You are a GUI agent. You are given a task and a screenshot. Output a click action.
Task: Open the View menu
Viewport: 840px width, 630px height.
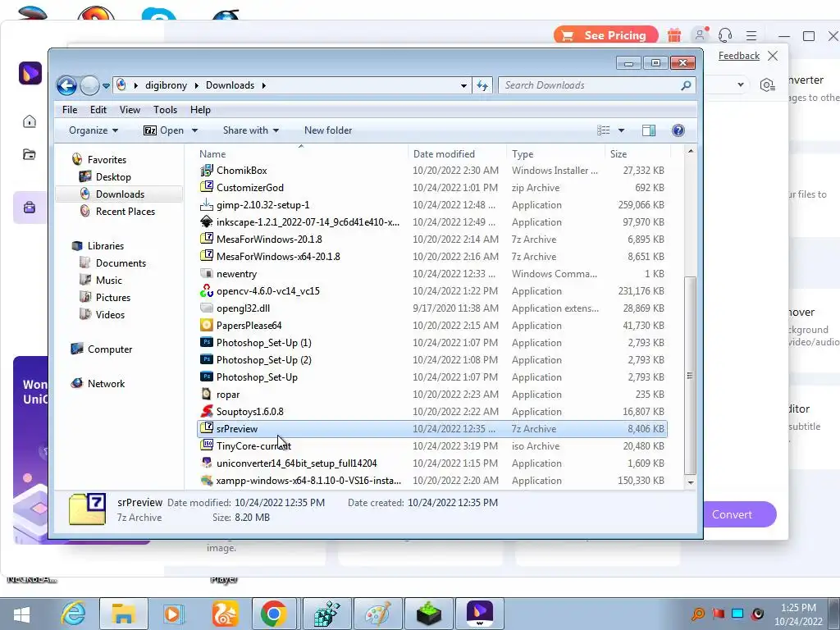pos(130,110)
